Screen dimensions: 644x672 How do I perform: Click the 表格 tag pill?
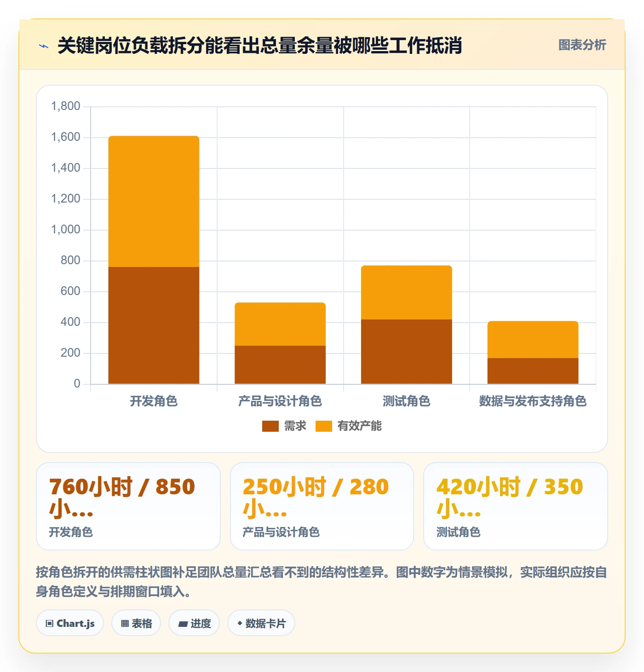[136, 623]
